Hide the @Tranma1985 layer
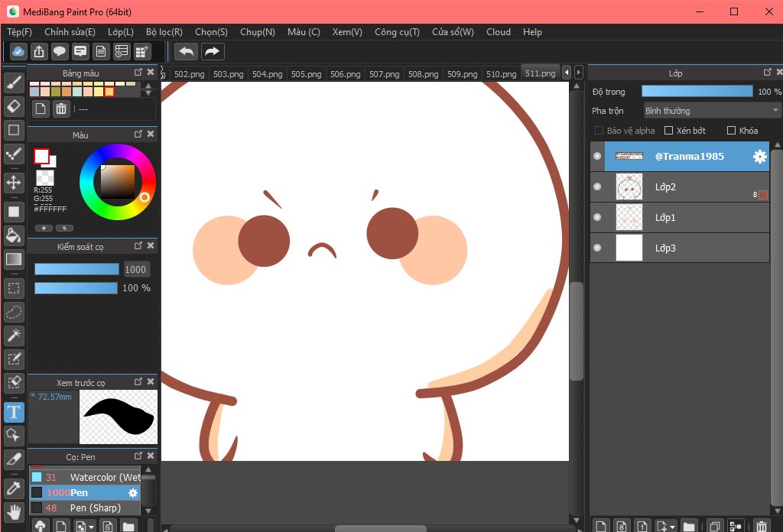783x532 pixels. [x=597, y=156]
